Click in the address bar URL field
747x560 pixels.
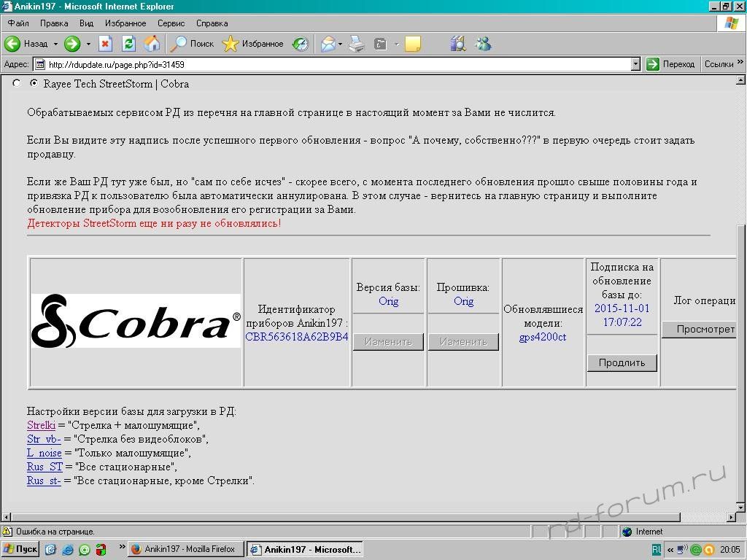pos(328,64)
